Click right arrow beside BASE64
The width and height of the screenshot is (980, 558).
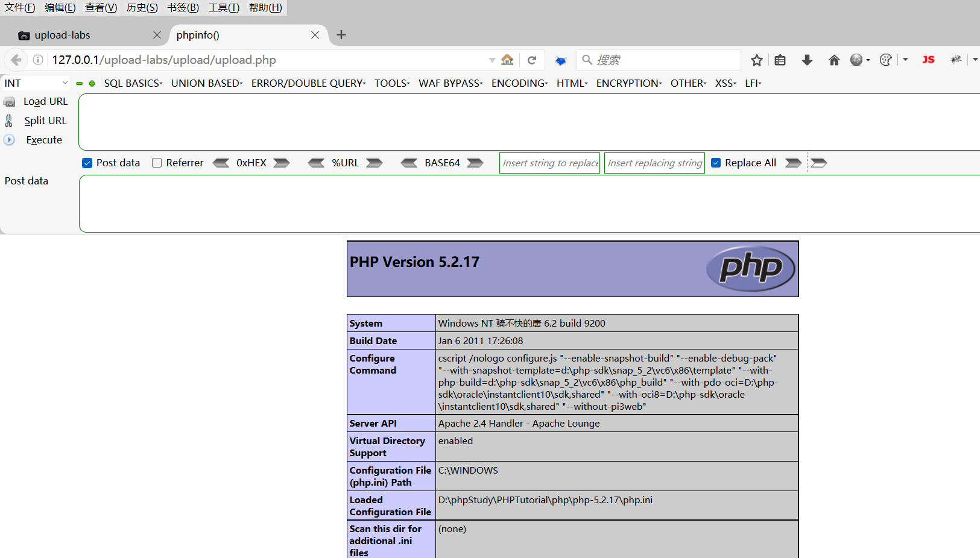point(475,163)
